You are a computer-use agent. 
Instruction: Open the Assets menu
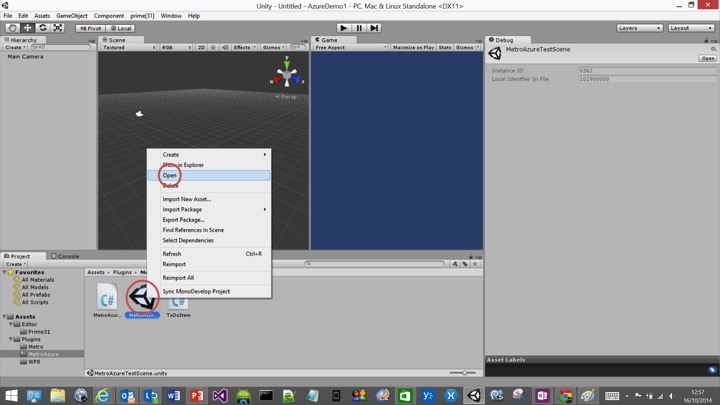[x=42, y=16]
